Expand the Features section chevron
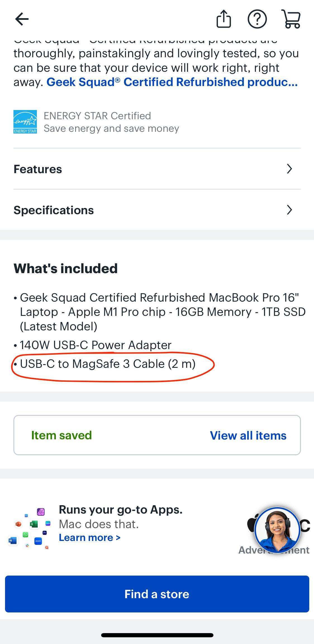The width and height of the screenshot is (314, 644). pyautogui.click(x=289, y=169)
